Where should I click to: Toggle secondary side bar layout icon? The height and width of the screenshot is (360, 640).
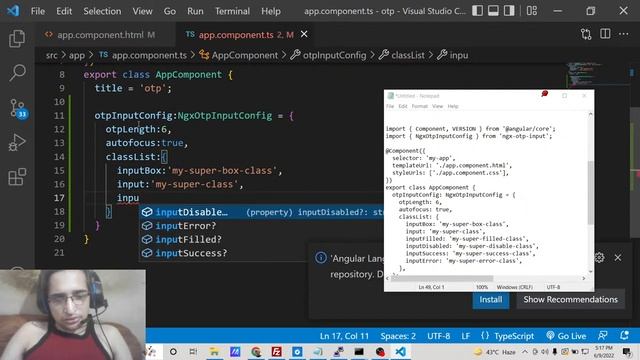pyautogui.click(x=509, y=11)
